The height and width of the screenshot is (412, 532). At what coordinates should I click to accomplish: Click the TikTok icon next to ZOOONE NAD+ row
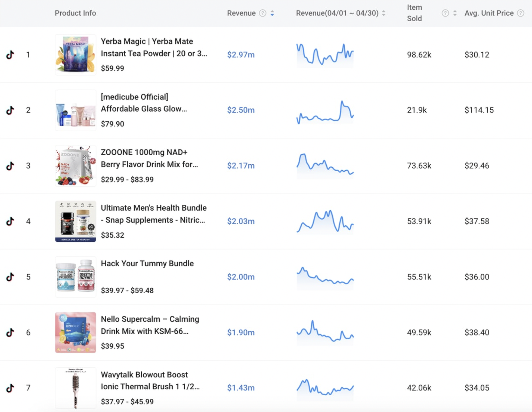(10, 166)
